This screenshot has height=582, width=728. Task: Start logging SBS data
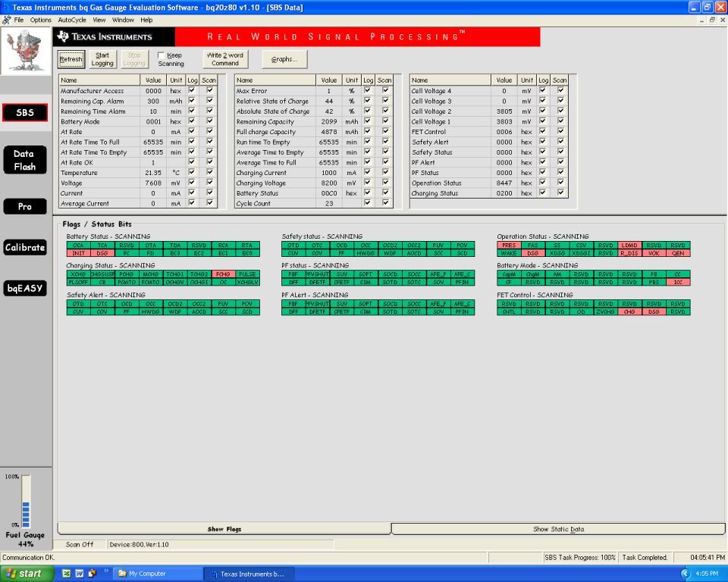pyautogui.click(x=102, y=59)
